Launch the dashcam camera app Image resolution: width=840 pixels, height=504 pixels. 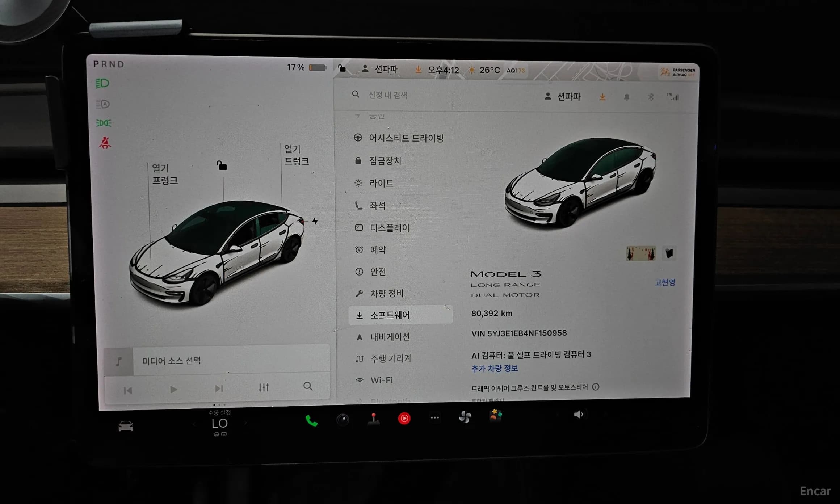pos(343,420)
